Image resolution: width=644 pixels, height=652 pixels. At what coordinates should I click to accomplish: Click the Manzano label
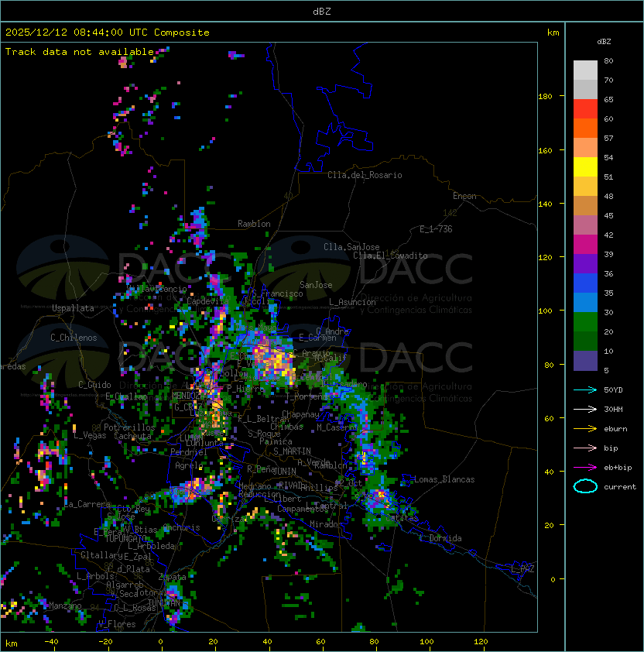(x=65, y=606)
